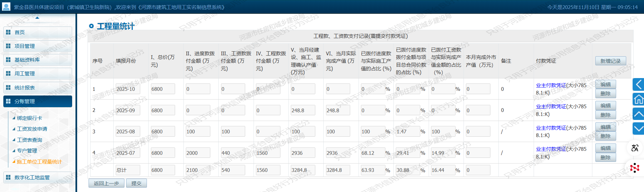Image resolution: width=644 pixels, height=192 pixels.
Task: Collapse the sidebar with the top triangle
Action: (37, 18)
